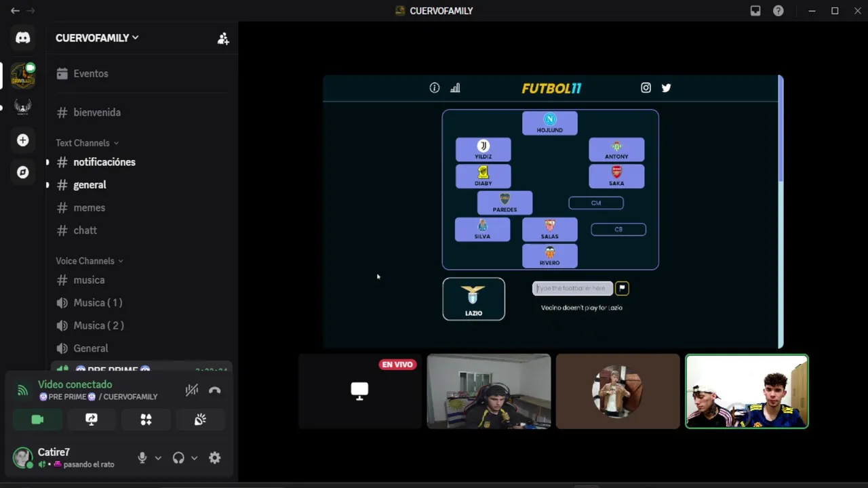The height and width of the screenshot is (488, 868).
Task: Select the participant tile with circular avatar
Action: pyautogui.click(x=618, y=391)
